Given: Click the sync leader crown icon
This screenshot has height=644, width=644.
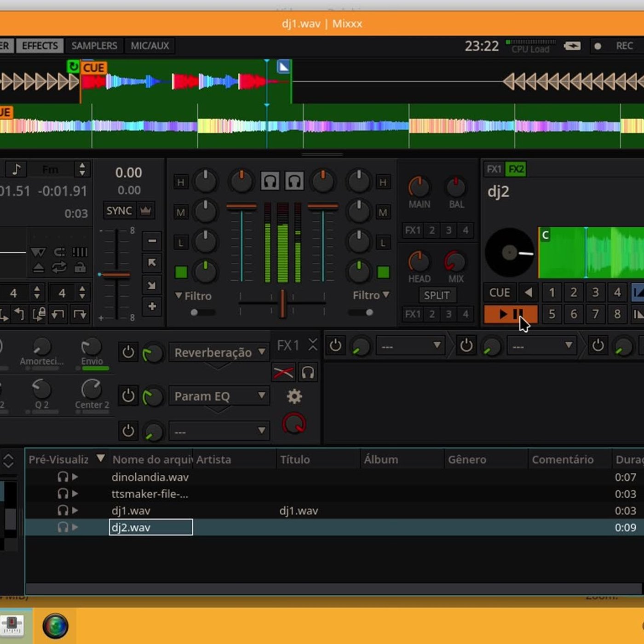Looking at the screenshot, I should (x=146, y=211).
